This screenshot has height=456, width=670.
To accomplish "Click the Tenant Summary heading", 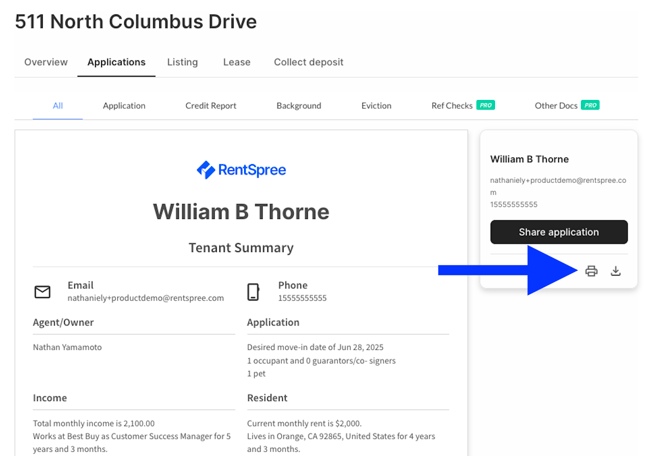I will [241, 248].
